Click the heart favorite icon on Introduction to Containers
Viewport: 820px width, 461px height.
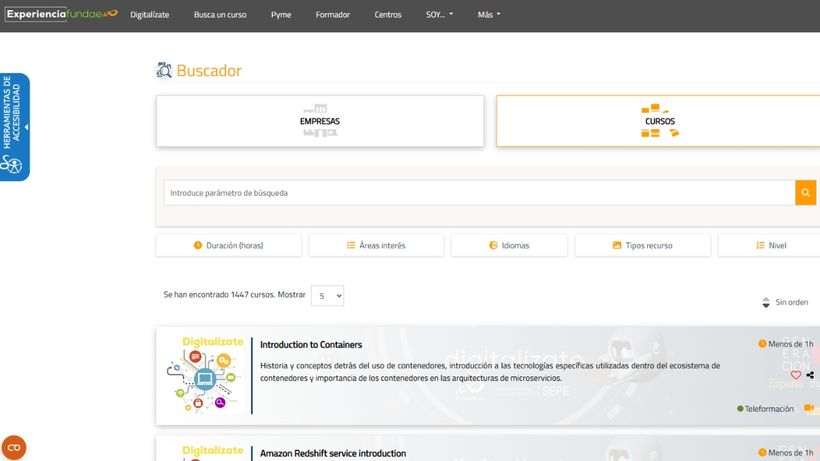(796, 375)
